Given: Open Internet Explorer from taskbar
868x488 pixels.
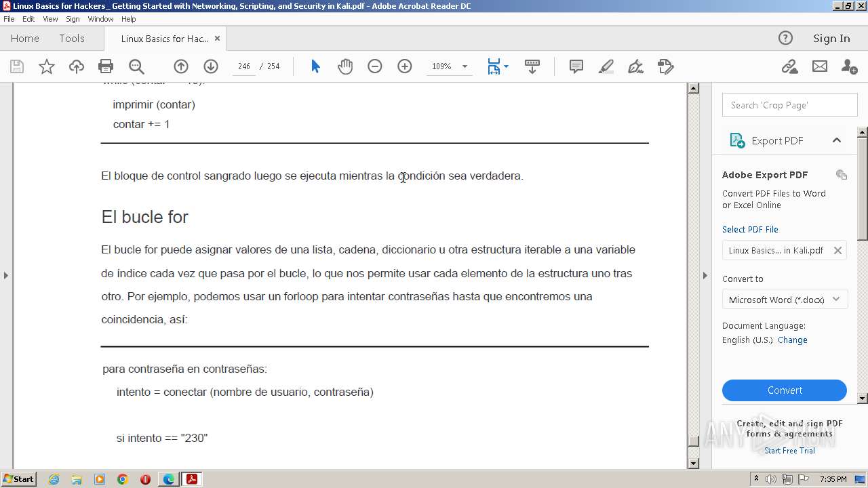Looking at the screenshot, I should [54, 479].
